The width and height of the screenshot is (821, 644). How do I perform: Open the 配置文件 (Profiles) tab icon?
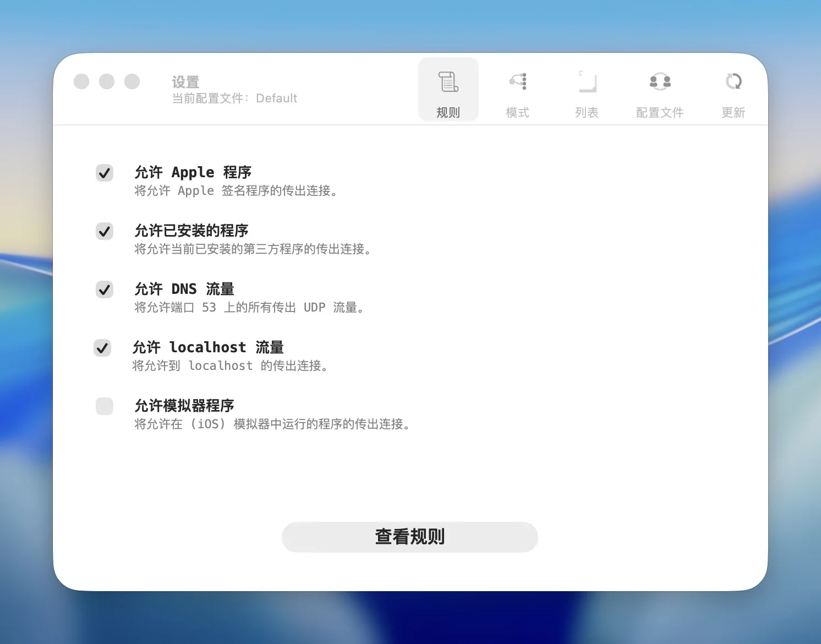click(x=660, y=81)
